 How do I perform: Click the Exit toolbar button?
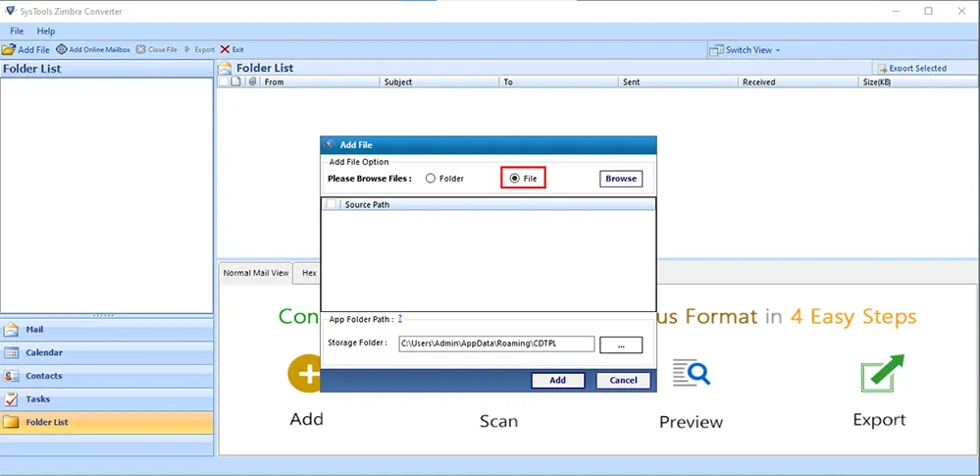pos(232,49)
